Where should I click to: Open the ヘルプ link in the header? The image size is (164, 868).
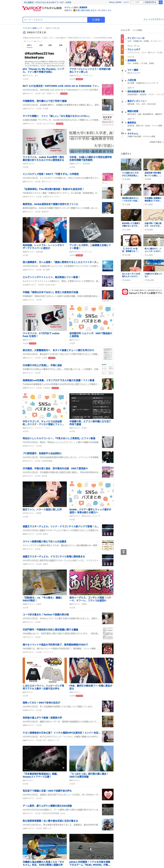(126, 2)
